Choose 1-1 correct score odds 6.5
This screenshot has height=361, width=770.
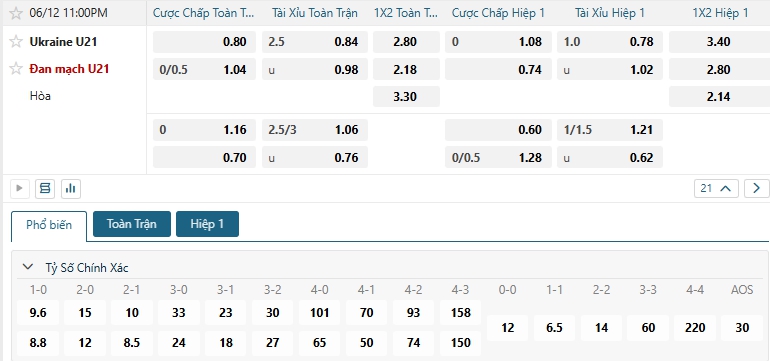pos(554,328)
